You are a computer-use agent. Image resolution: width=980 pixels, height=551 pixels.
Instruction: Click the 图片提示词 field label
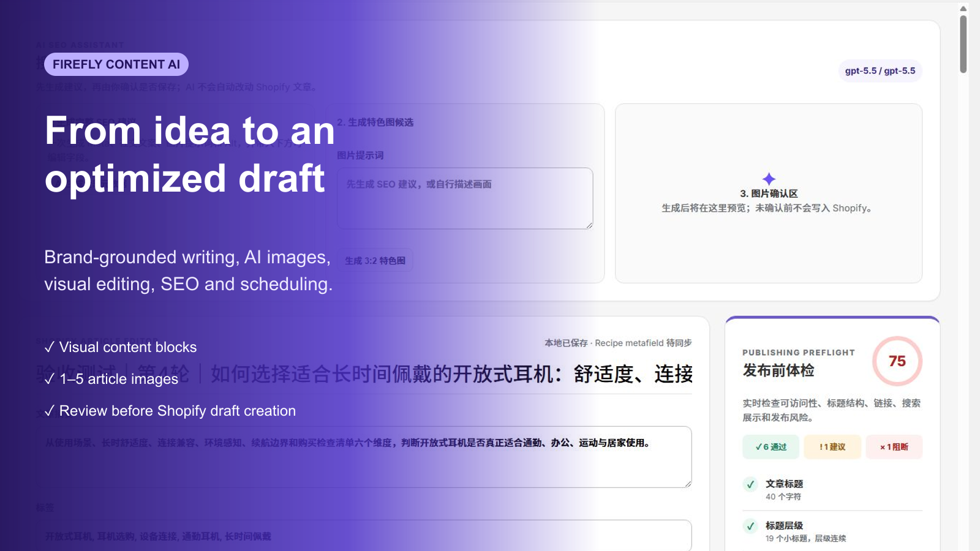pos(360,155)
